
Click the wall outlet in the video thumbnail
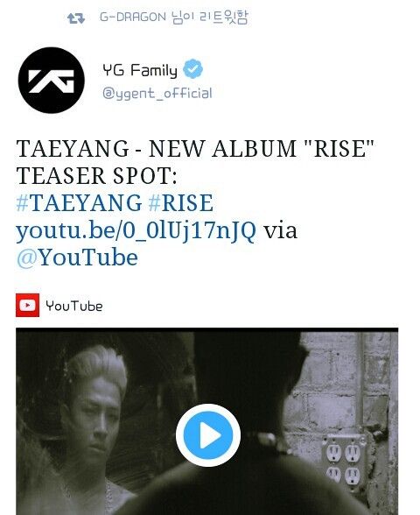pos(344,462)
